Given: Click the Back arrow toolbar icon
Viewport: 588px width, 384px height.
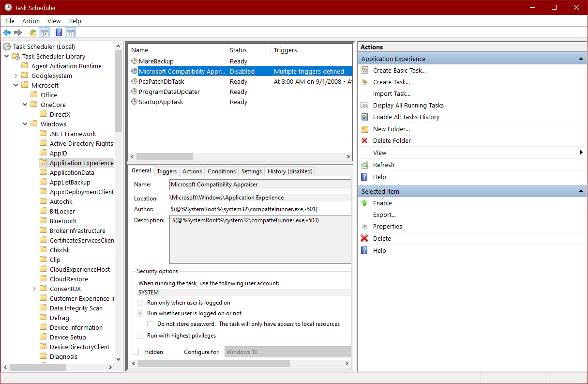Looking at the screenshot, I should tap(7, 33).
